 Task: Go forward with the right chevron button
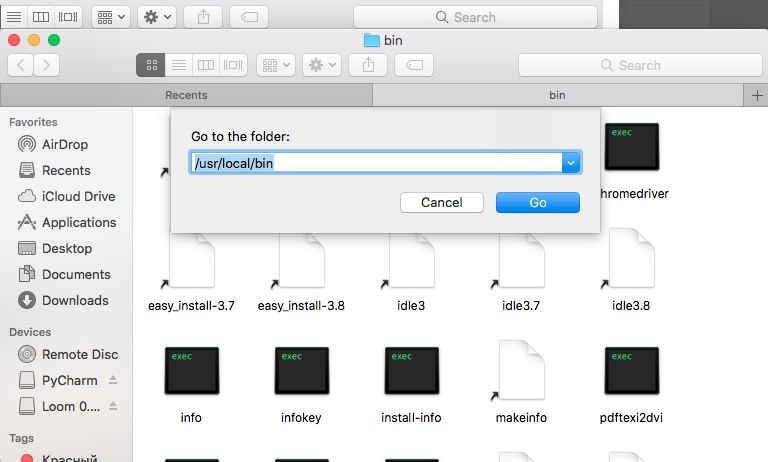47,65
